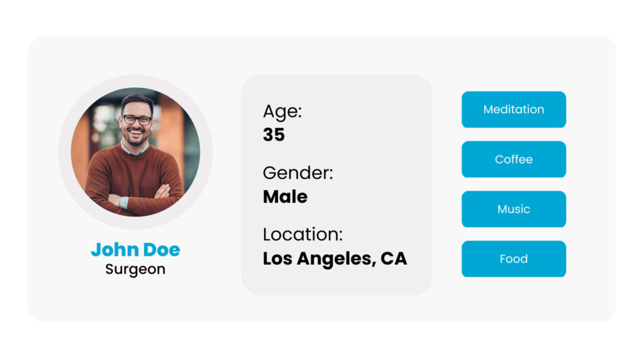Open John Doe's circular profile photo
644x358 pixels.
pos(136,152)
